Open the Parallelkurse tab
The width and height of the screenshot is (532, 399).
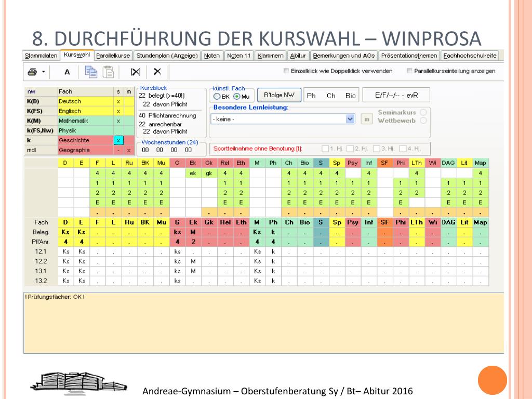pos(113,56)
